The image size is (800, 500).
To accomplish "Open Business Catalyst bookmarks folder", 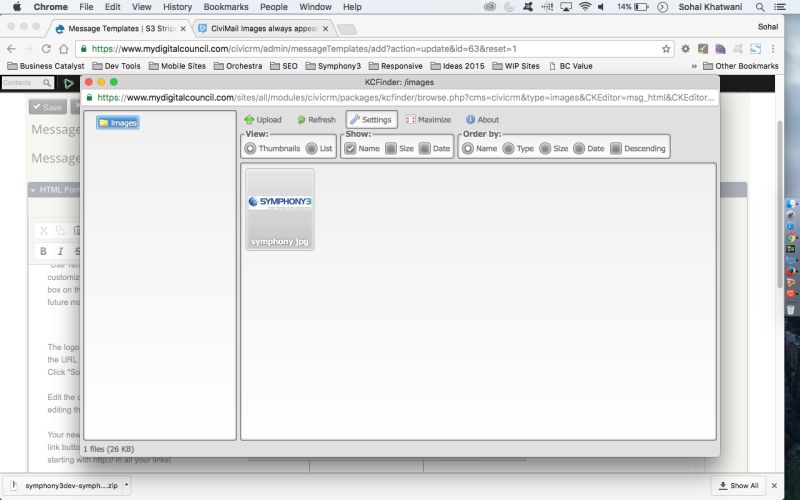I will pos(46,66).
